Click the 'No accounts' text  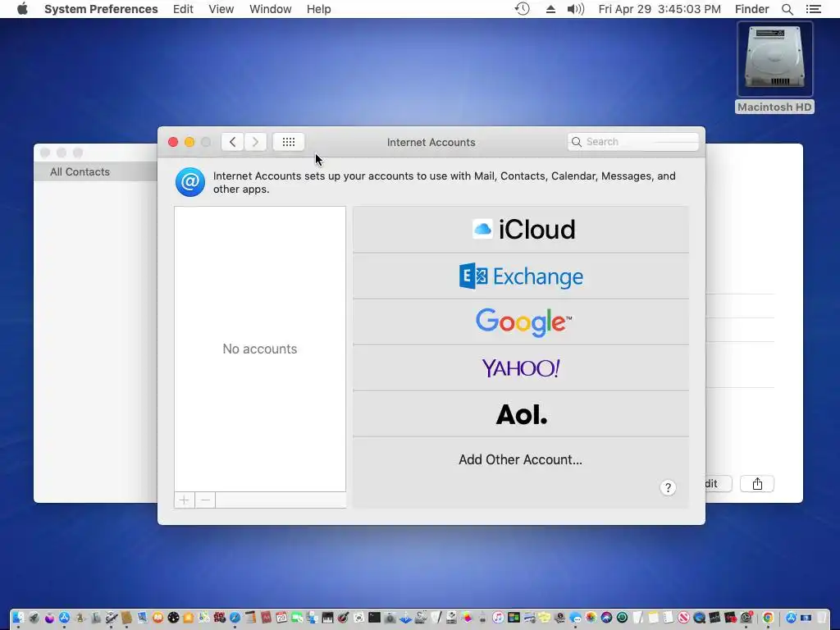tap(260, 349)
